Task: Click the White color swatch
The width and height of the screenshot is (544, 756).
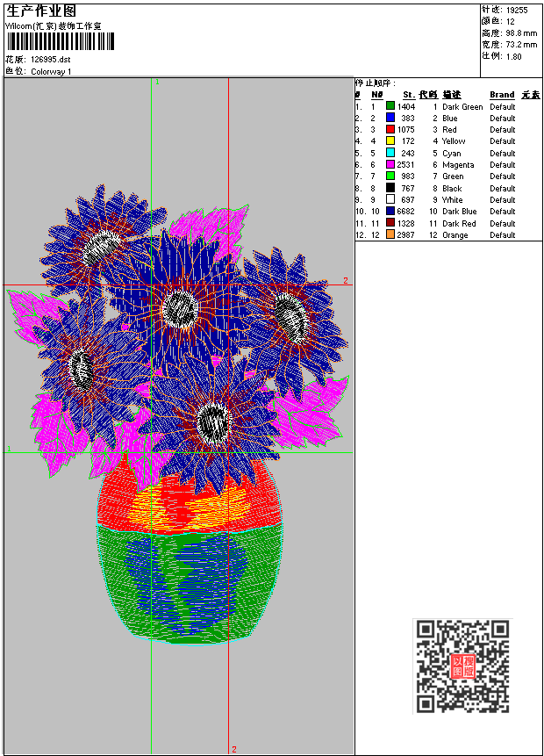Action: [390, 199]
